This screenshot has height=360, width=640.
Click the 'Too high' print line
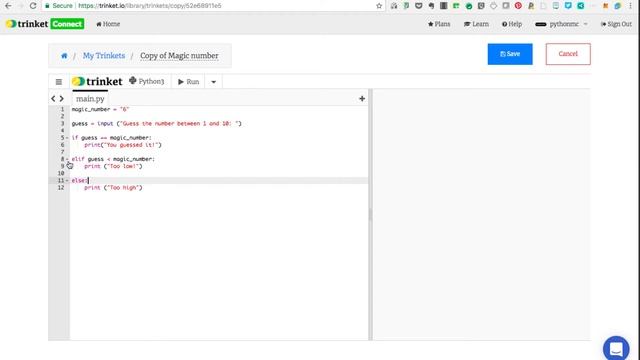point(113,188)
